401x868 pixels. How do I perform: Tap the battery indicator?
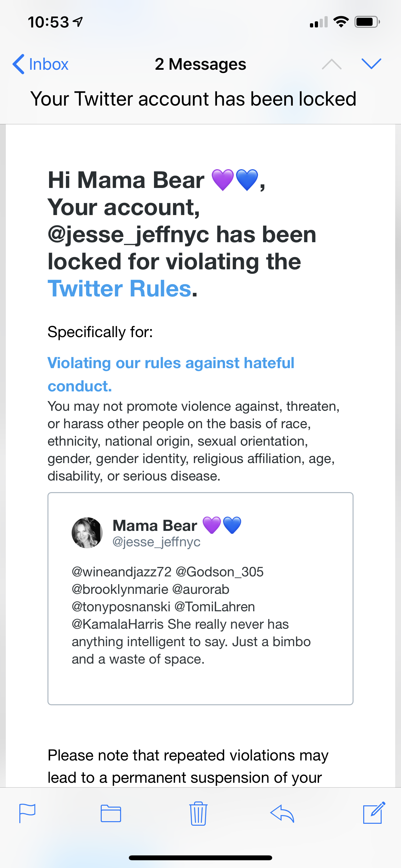point(367,22)
